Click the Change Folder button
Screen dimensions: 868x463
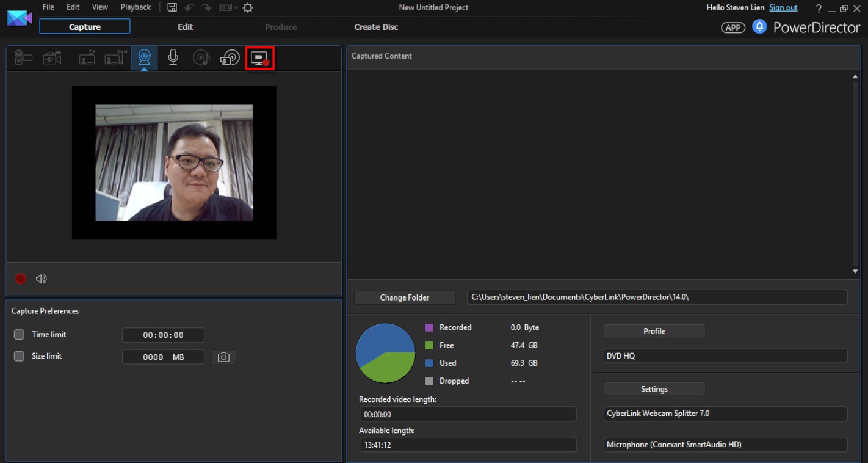(x=405, y=297)
